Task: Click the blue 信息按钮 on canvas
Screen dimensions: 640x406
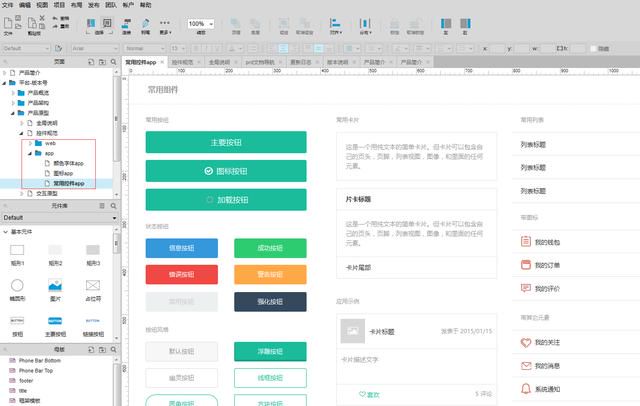Action: (182, 248)
